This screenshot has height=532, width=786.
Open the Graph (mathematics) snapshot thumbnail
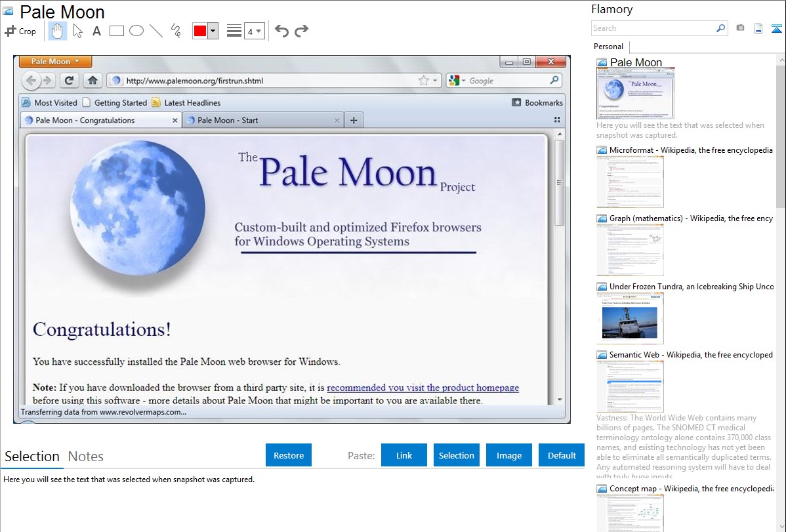[x=630, y=250]
